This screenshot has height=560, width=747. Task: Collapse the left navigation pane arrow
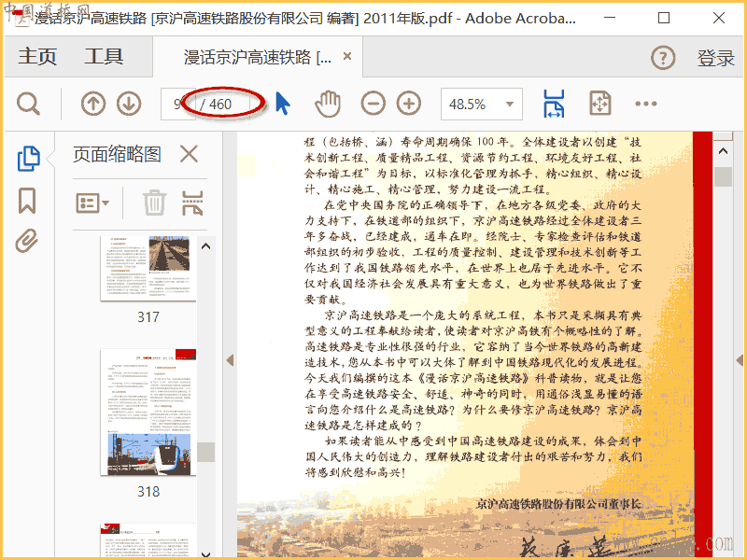[x=230, y=360]
